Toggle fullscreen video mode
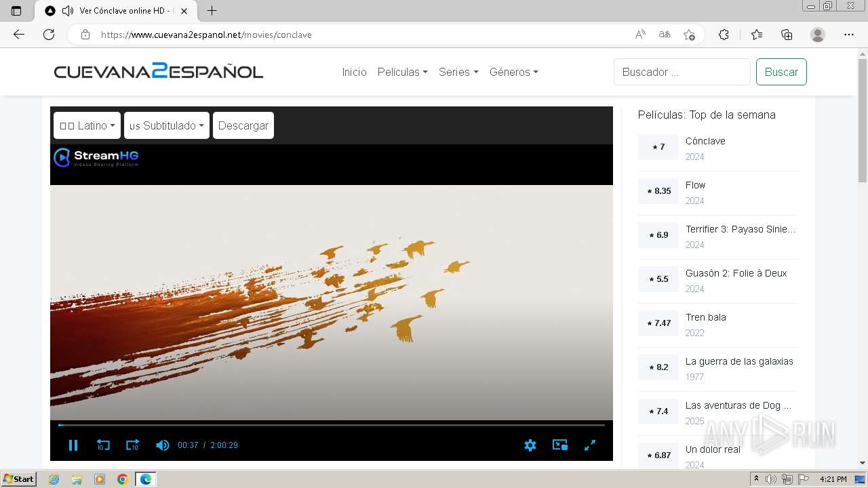 tap(590, 445)
